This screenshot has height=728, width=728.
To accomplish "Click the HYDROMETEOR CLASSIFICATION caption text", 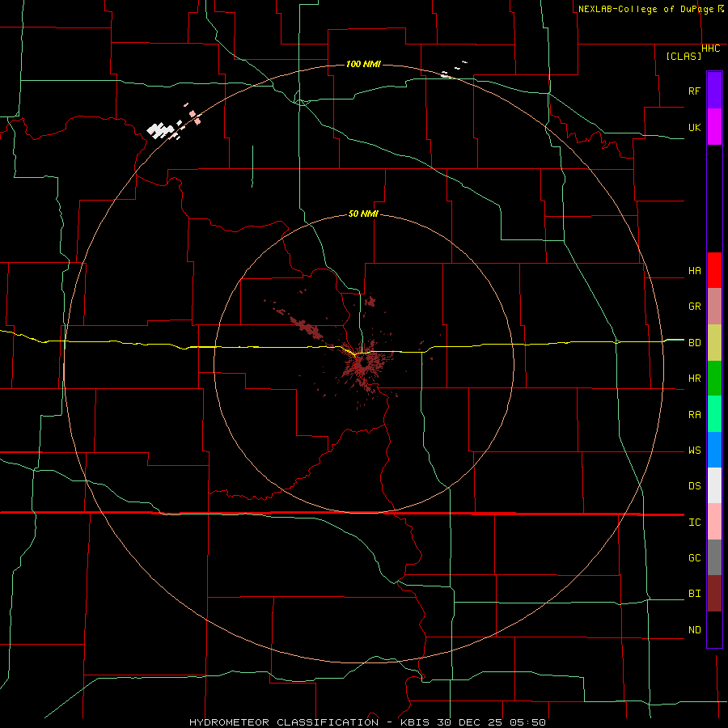I will 284,722.
